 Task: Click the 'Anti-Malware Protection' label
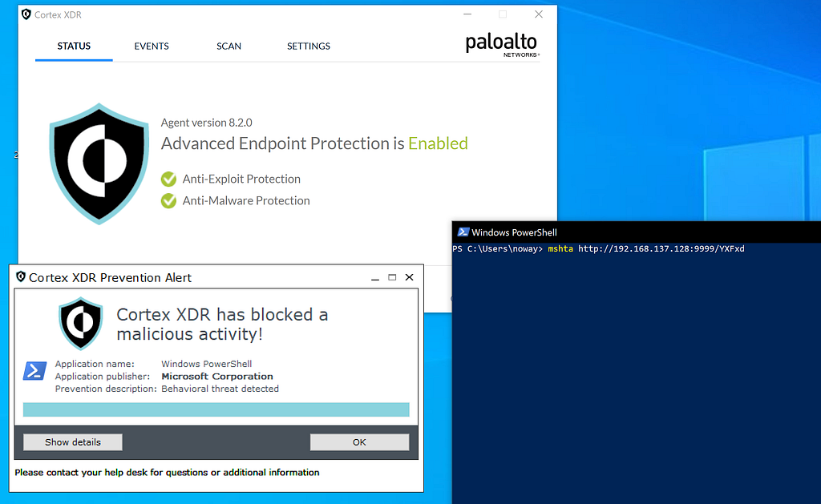pos(246,200)
